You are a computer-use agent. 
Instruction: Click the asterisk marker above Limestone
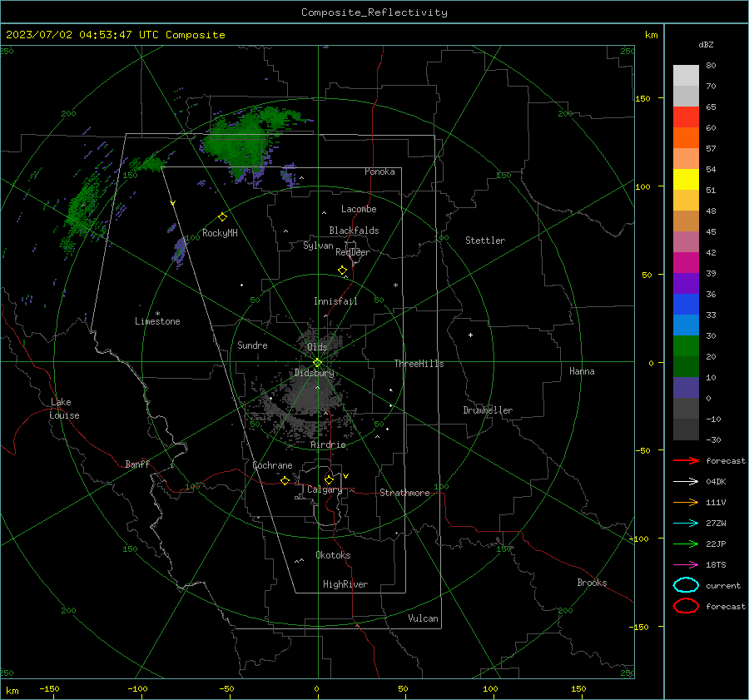157,314
